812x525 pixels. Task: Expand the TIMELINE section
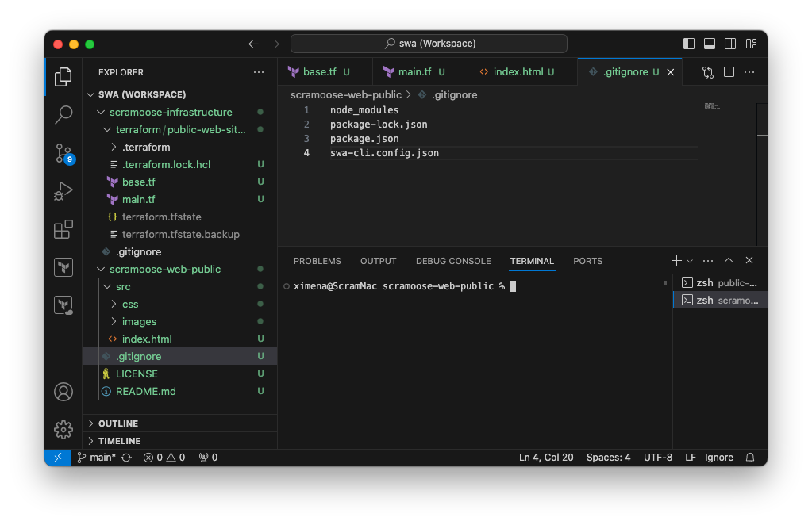[x=179, y=441]
